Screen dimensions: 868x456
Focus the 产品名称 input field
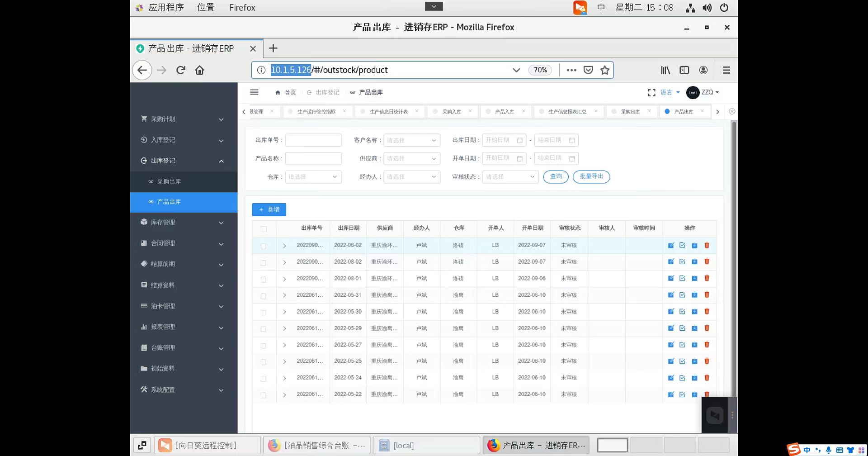[x=313, y=158]
